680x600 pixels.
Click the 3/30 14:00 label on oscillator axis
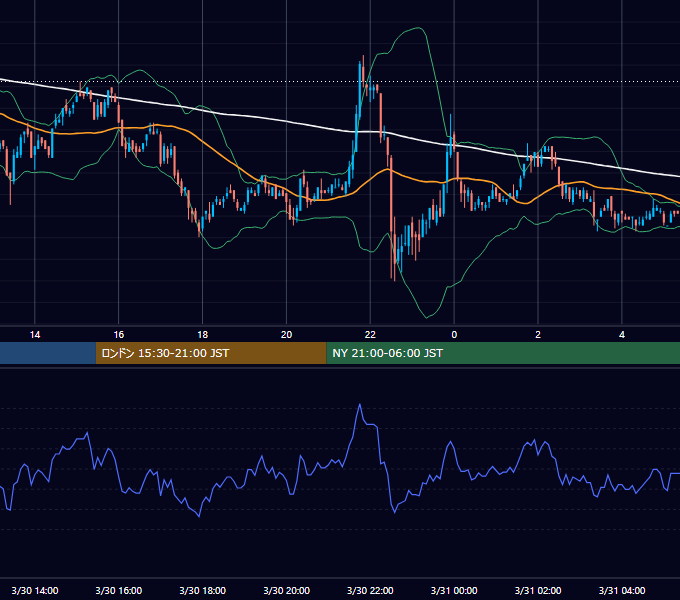pyautogui.click(x=35, y=590)
